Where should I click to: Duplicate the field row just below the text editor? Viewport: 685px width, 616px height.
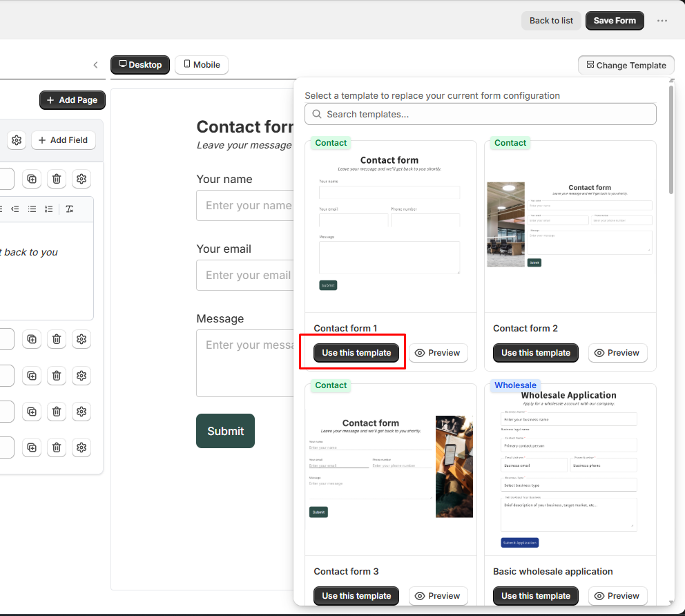coord(32,339)
